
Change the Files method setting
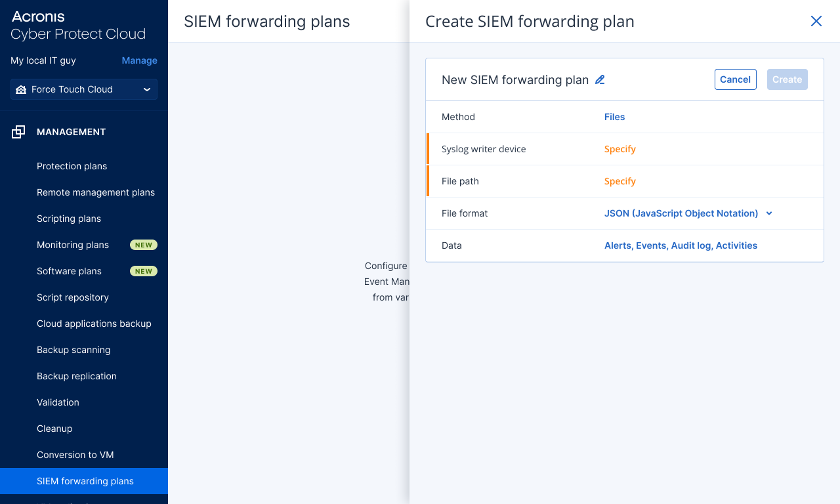coord(614,117)
